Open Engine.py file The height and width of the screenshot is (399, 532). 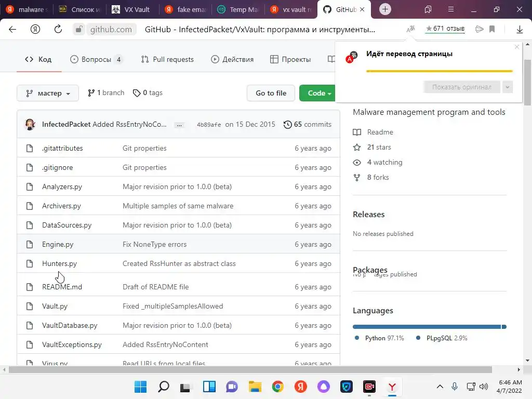click(x=58, y=244)
